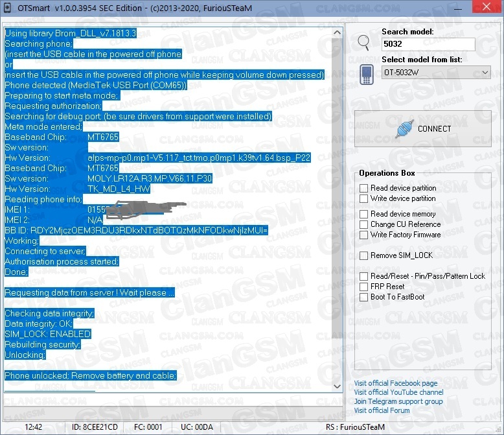Focus the Search model input field
The width and height of the screenshot is (504, 435).
coord(428,44)
